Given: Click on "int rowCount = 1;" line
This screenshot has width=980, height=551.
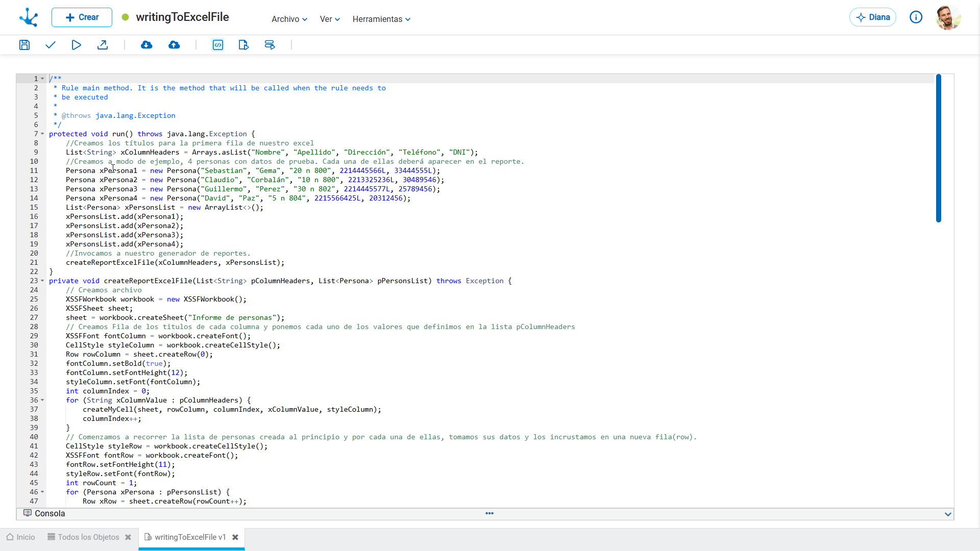Looking at the screenshot, I should (101, 483).
